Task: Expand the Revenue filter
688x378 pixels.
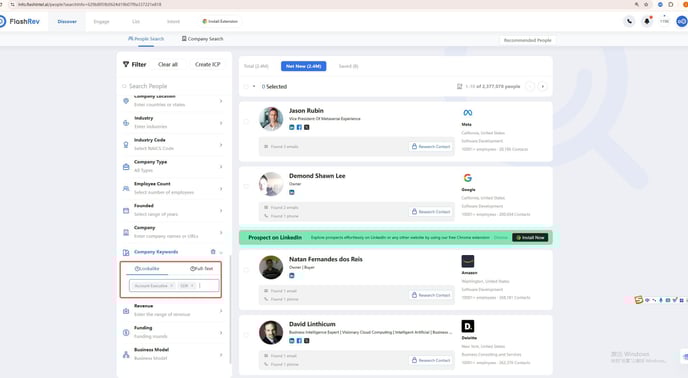Action: (221, 311)
